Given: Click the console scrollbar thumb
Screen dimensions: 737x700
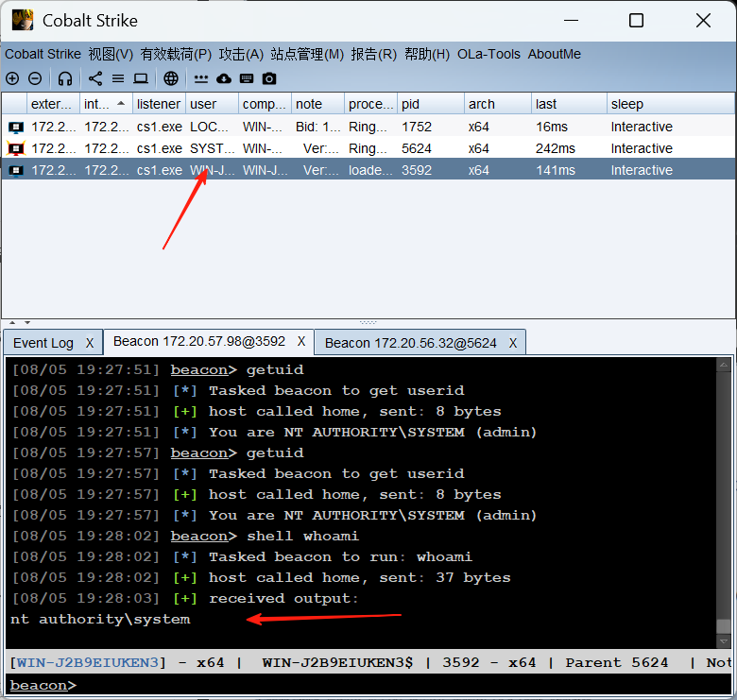Looking at the screenshot, I should pyautogui.click(x=724, y=626).
